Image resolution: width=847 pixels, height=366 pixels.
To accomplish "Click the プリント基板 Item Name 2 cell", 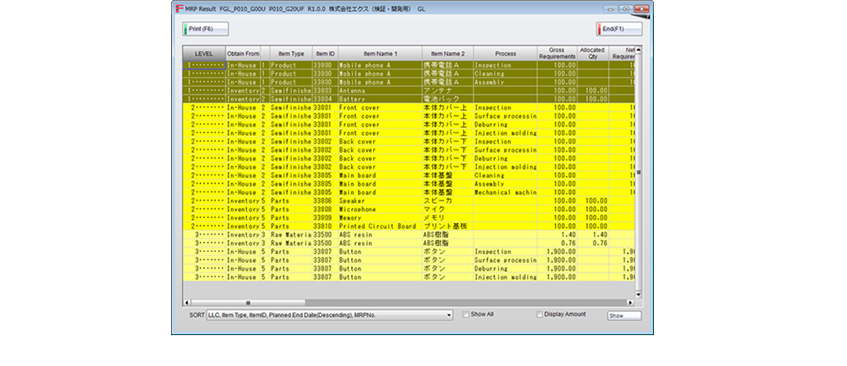I will [x=448, y=226].
